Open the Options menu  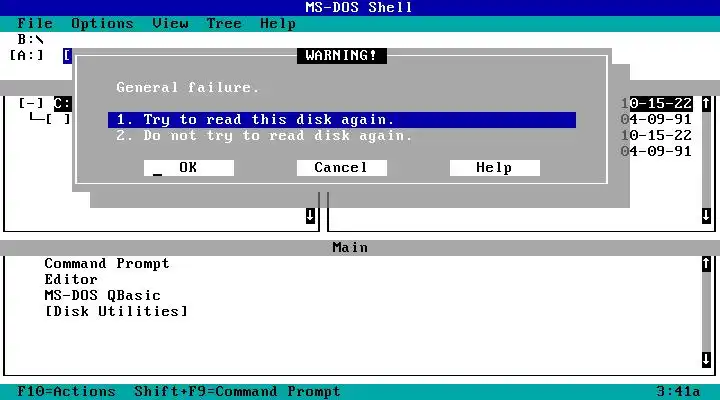pyautogui.click(x=102, y=23)
